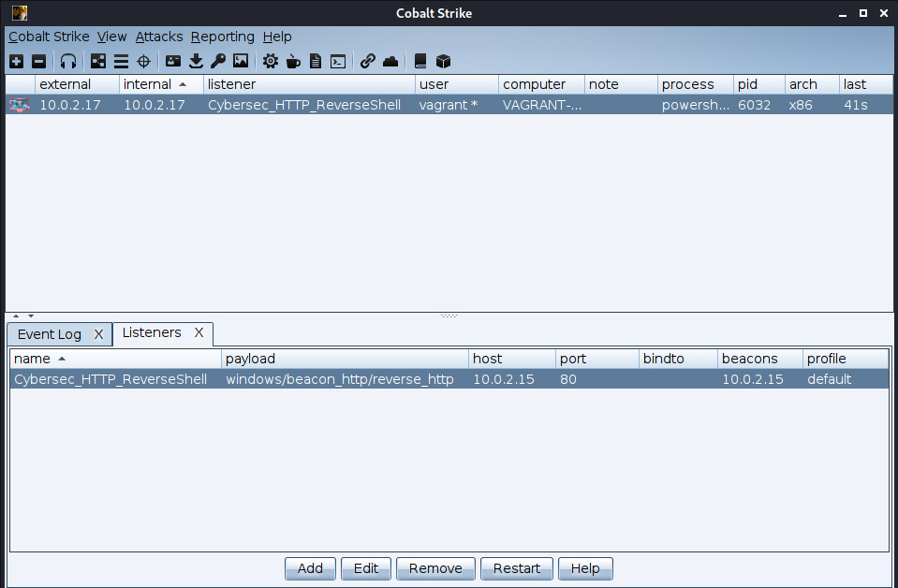Click the Add listener button
This screenshot has height=588, width=898.
point(310,568)
